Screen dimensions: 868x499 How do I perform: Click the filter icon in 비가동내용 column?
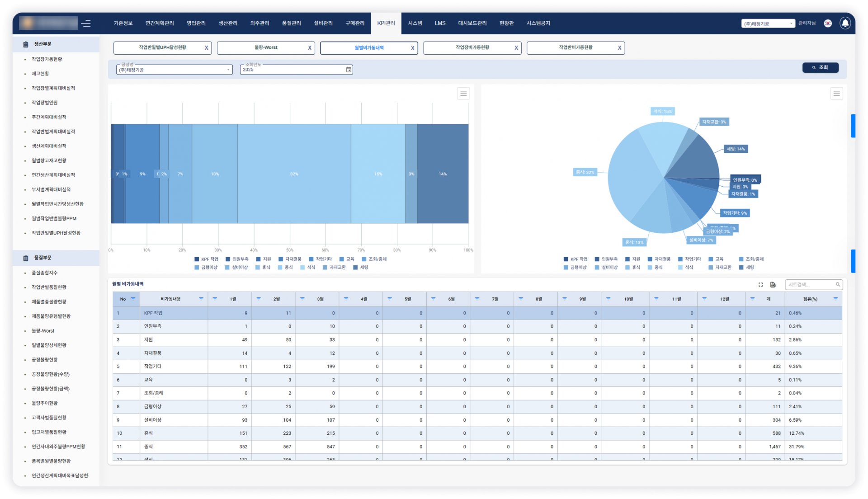(x=201, y=299)
